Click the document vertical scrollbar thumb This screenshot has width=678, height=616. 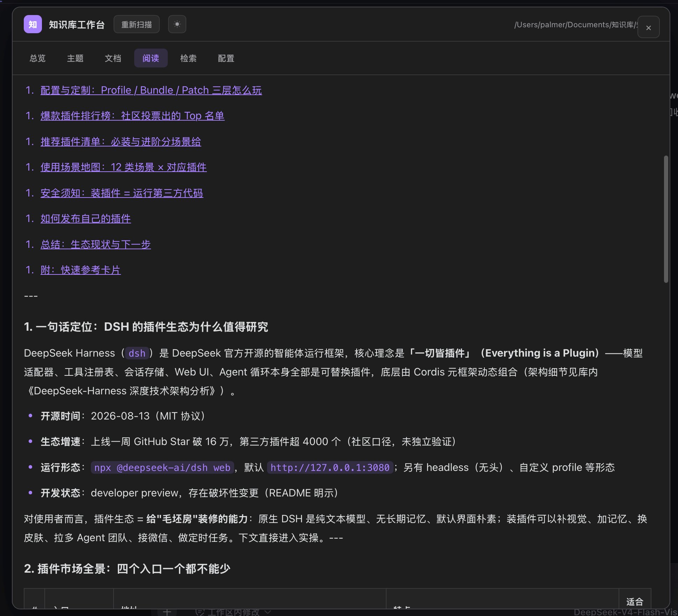tap(666, 219)
